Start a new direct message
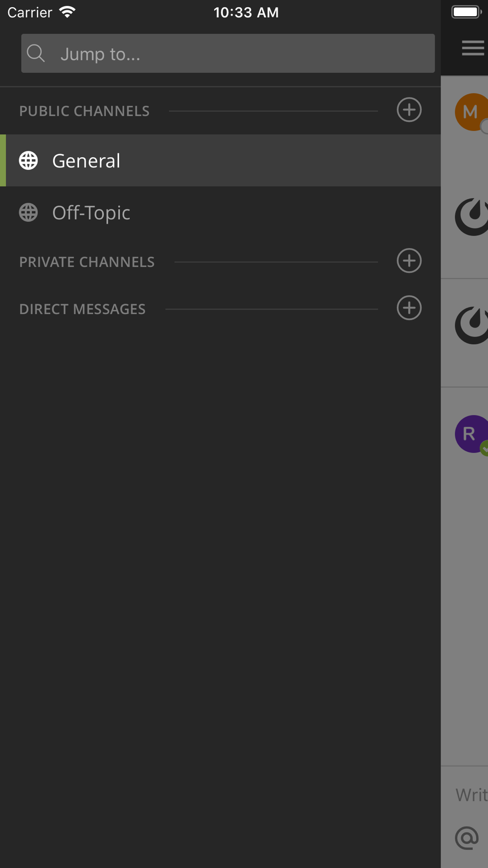Image resolution: width=488 pixels, height=868 pixels. click(x=409, y=308)
